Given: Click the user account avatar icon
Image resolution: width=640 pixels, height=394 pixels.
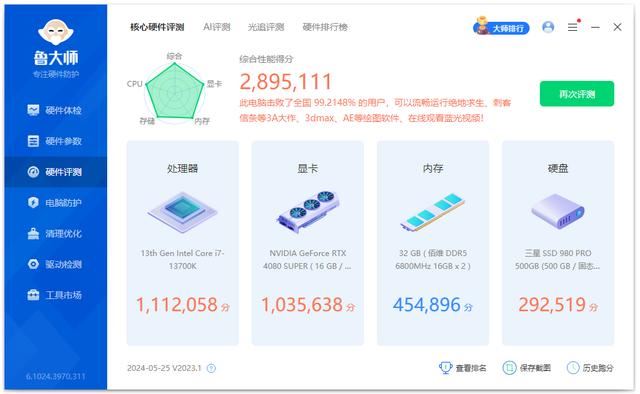Looking at the screenshot, I should (x=548, y=27).
